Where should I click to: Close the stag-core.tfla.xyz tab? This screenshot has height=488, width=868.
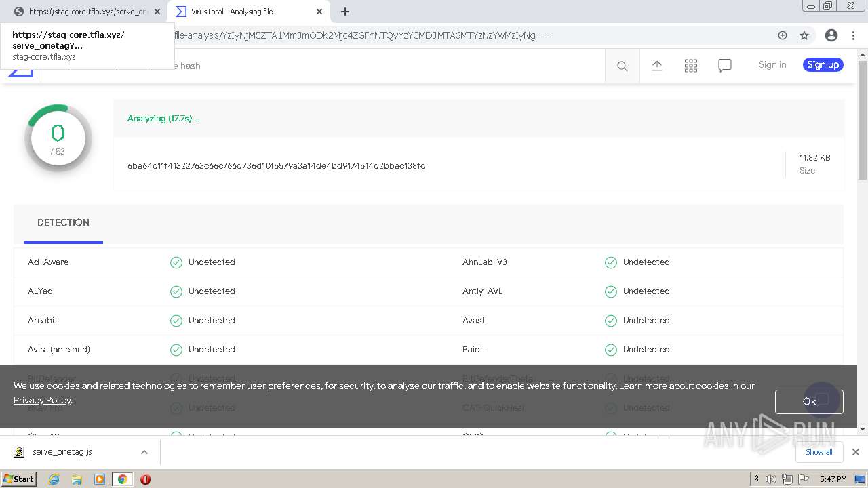tap(158, 12)
